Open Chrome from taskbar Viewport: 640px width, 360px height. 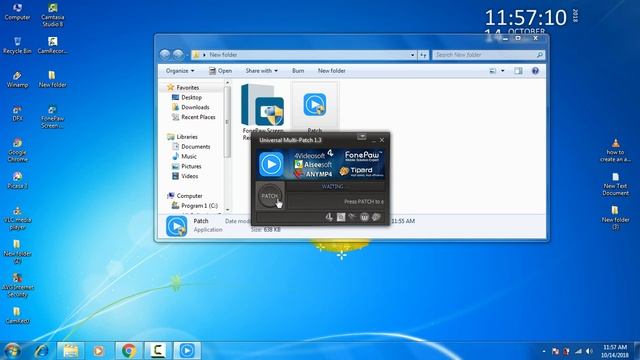pos(129,350)
